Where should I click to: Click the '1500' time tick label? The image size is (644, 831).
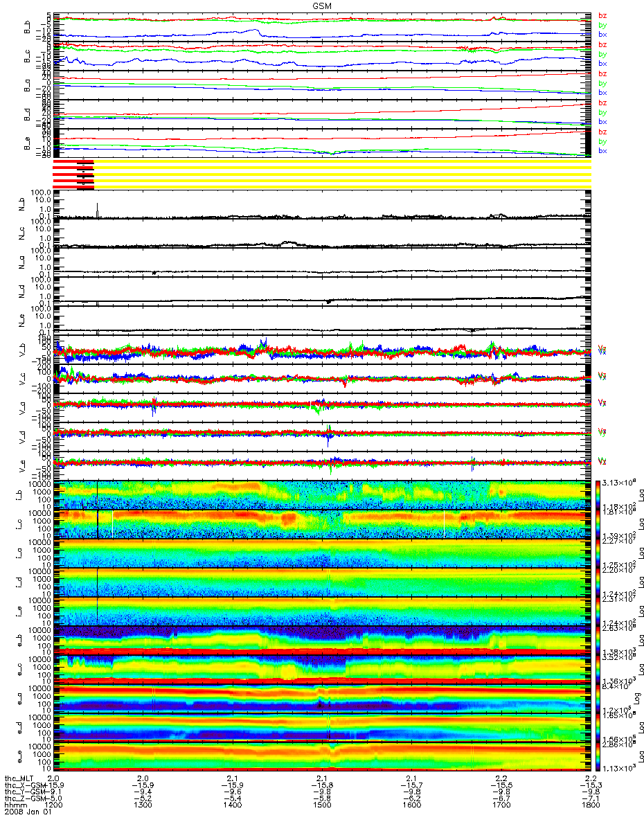322,806
